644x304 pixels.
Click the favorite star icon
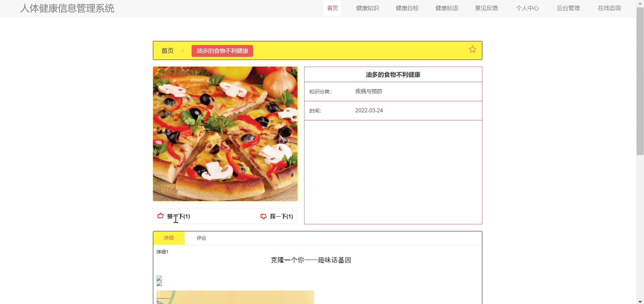coord(472,49)
